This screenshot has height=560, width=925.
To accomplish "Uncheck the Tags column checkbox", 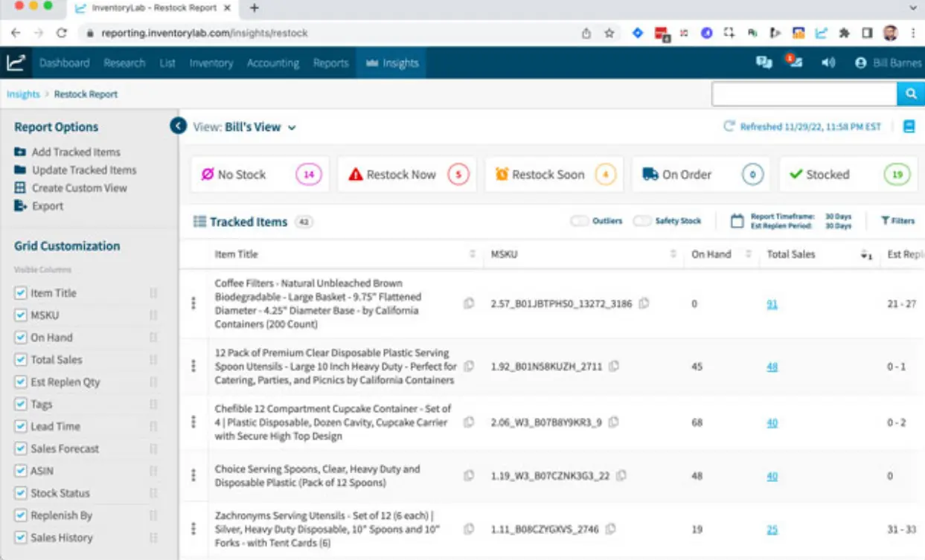I will point(21,405).
